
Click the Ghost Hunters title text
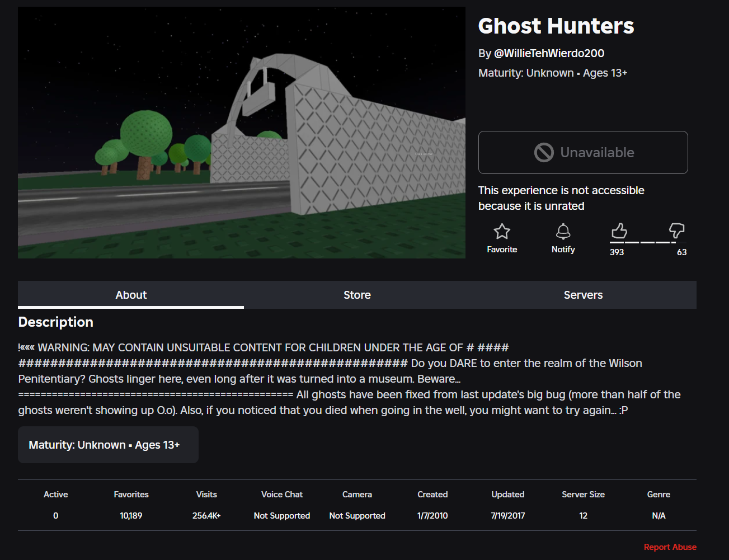(x=556, y=26)
